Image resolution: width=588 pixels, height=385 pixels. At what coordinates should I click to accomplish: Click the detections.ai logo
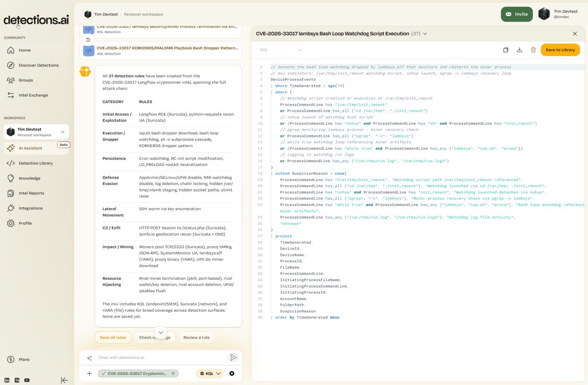coord(36,20)
